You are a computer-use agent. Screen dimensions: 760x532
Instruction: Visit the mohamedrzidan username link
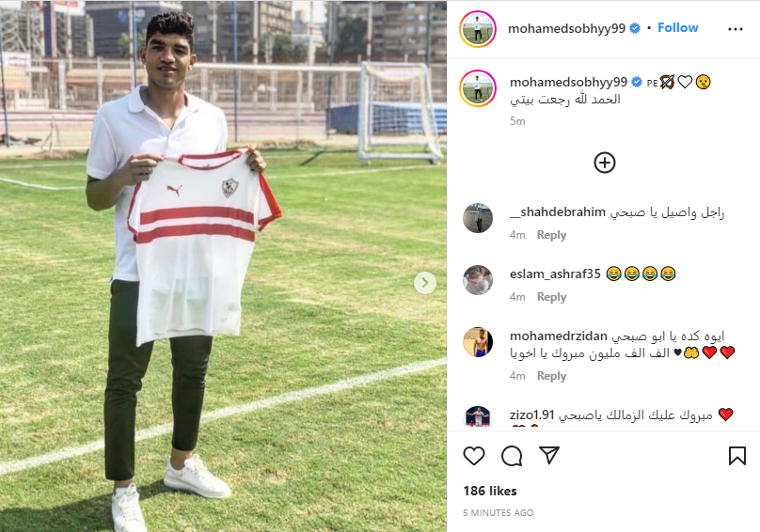coord(559,336)
